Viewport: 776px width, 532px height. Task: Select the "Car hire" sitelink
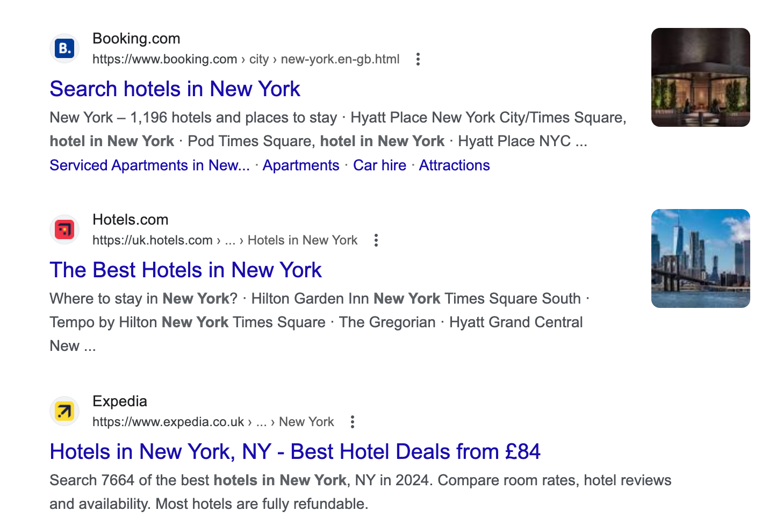(x=379, y=166)
